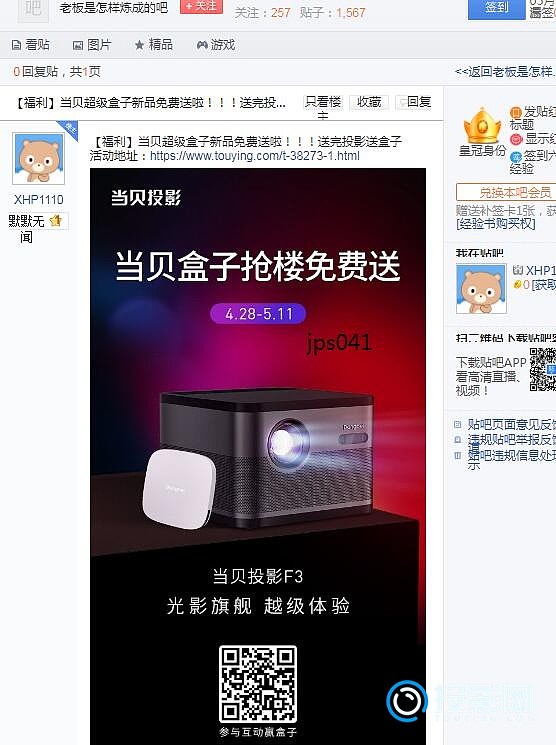Open the 经验书购买权 link
Viewport: 556px width, 745px height.
coord(496,223)
